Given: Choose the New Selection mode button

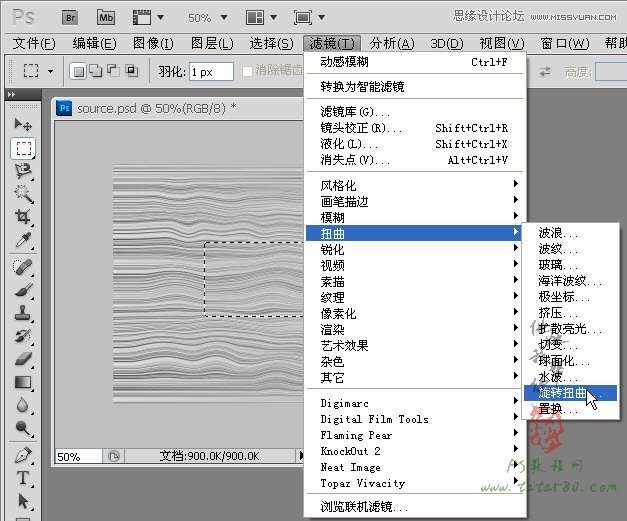Looking at the screenshot, I should (79, 71).
